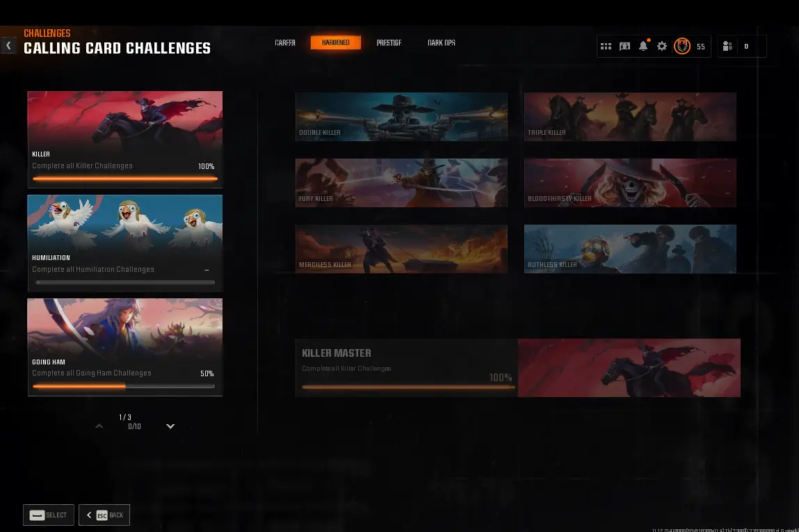The height and width of the screenshot is (532, 799).
Task: Click the party count 0
Action: click(x=746, y=47)
